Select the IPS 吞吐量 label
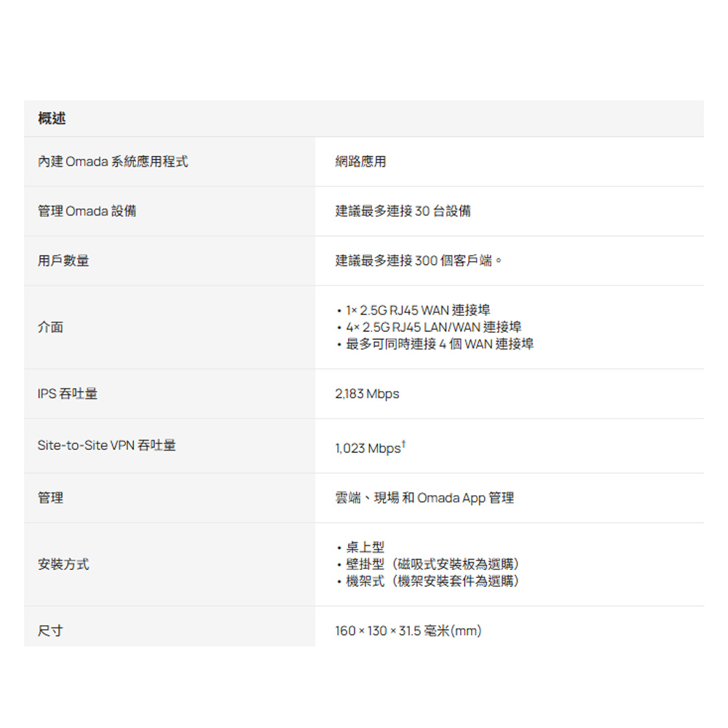Image resolution: width=728 pixels, height=728 pixels. pyautogui.click(x=67, y=394)
